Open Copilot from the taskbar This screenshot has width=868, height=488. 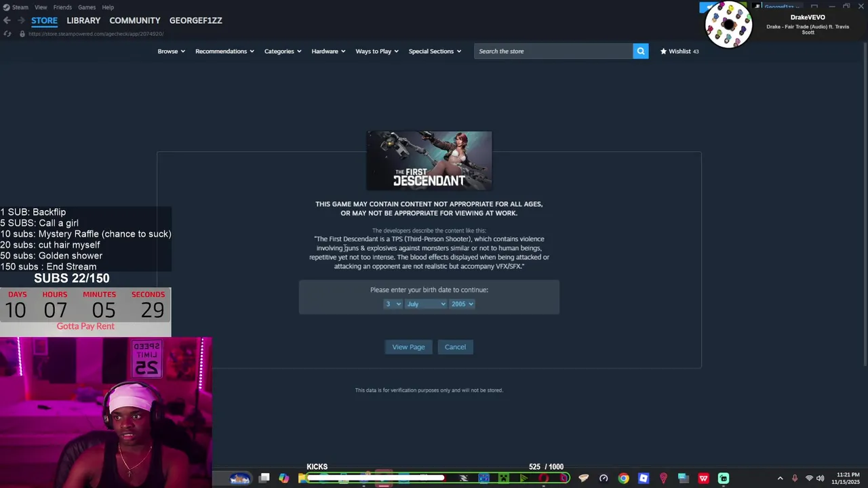[283, 478]
